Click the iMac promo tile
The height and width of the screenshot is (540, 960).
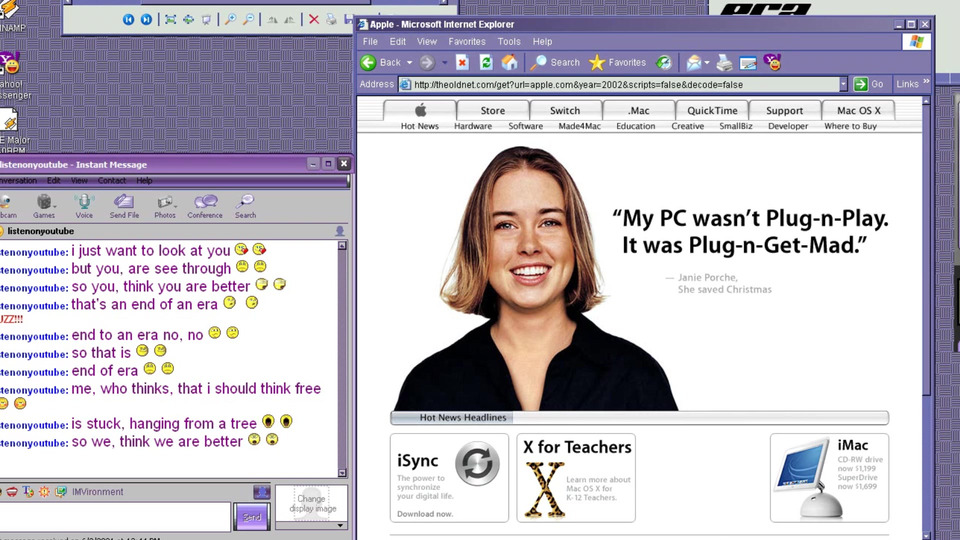pos(830,478)
